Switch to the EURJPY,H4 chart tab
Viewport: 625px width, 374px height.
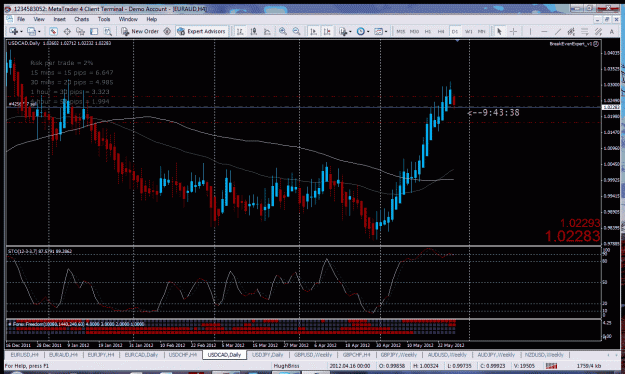(101, 354)
